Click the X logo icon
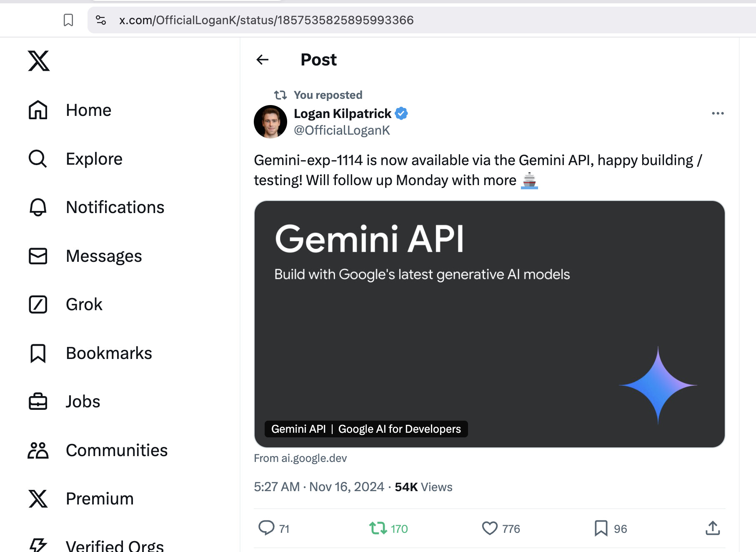756x552 pixels. (x=39, y=61)
